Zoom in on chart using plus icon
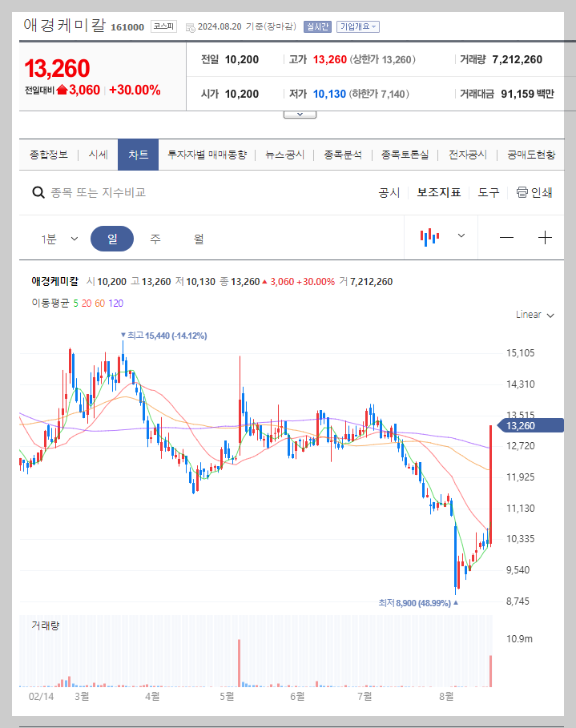This screenshot has width=576, height=728. (x=545, y=237)
